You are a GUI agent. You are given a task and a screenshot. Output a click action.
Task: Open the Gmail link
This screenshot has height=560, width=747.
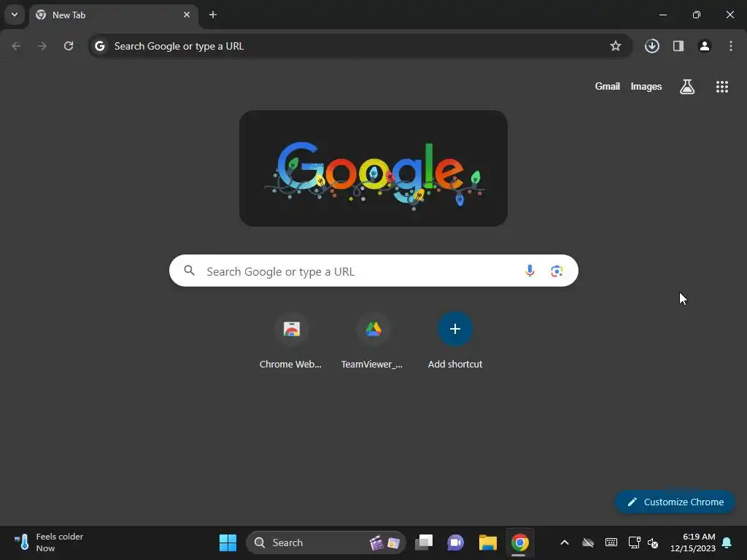click(608, 86)
